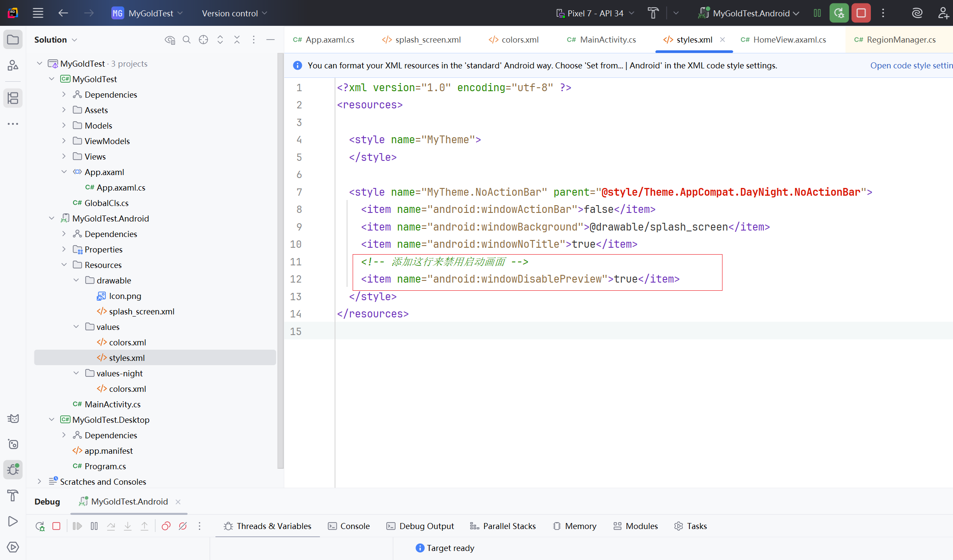Collapse all nodes in Solution tree
The height and width of the screenshot is (560, 953).
point(237,40)
